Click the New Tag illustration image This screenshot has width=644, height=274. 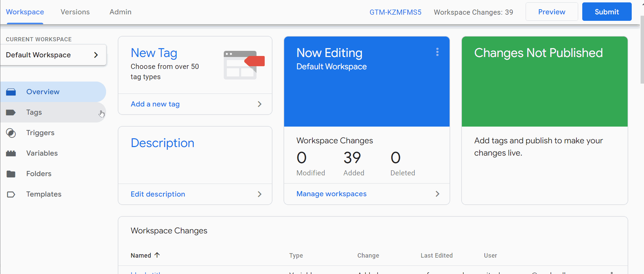(x=244, y=65)
